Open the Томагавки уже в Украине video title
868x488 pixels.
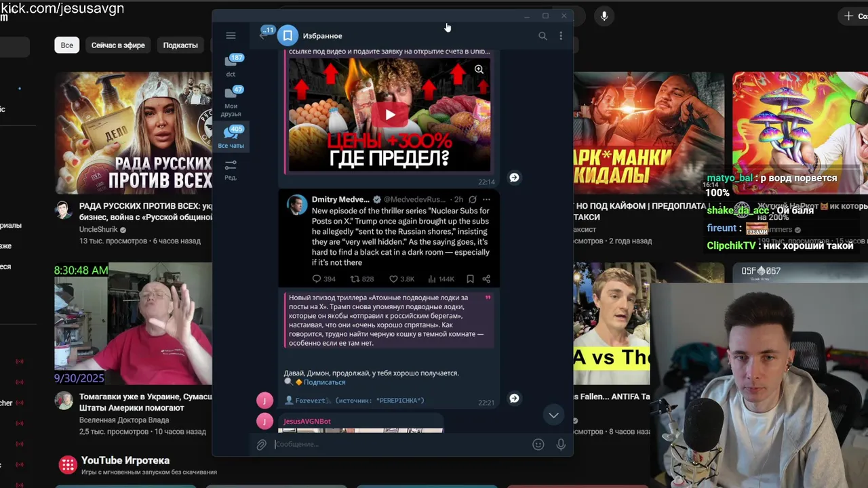click(146, 403)
